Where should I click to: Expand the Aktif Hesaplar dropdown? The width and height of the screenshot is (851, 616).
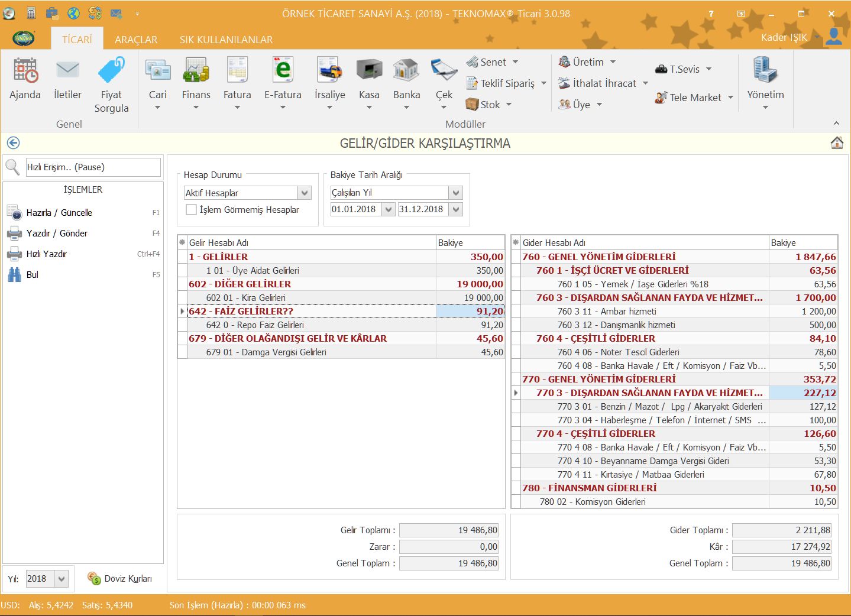[305, 193]
